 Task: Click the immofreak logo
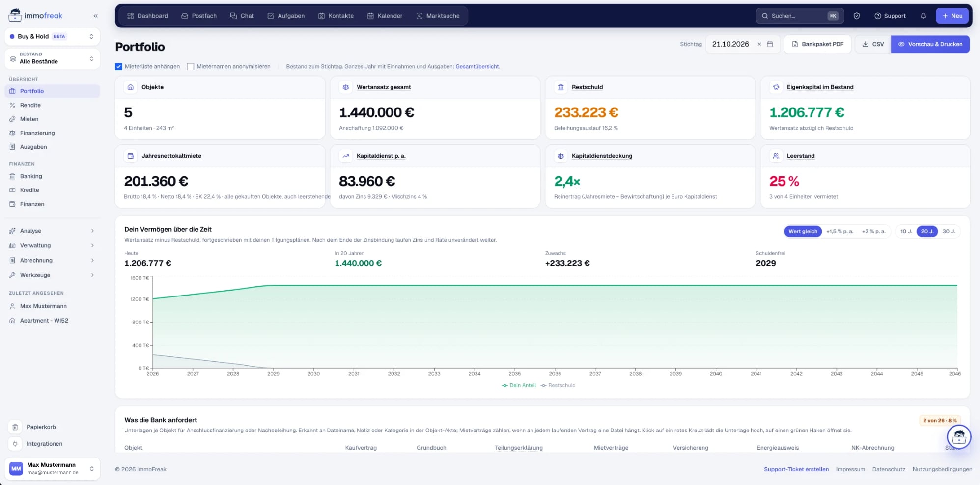click(x=35, y=15)
